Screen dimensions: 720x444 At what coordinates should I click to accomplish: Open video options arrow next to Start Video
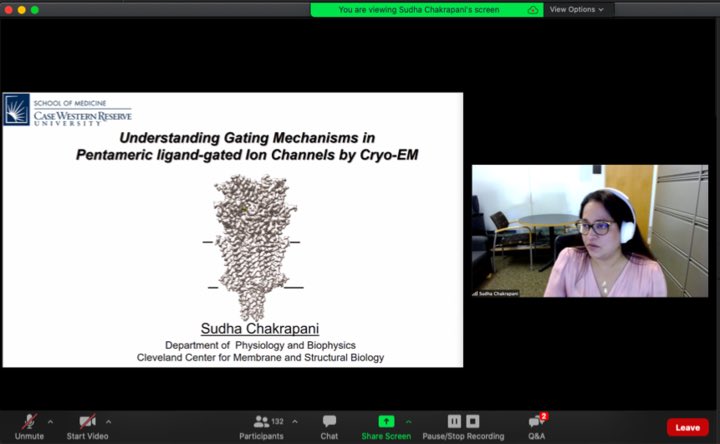click(108, 422)
